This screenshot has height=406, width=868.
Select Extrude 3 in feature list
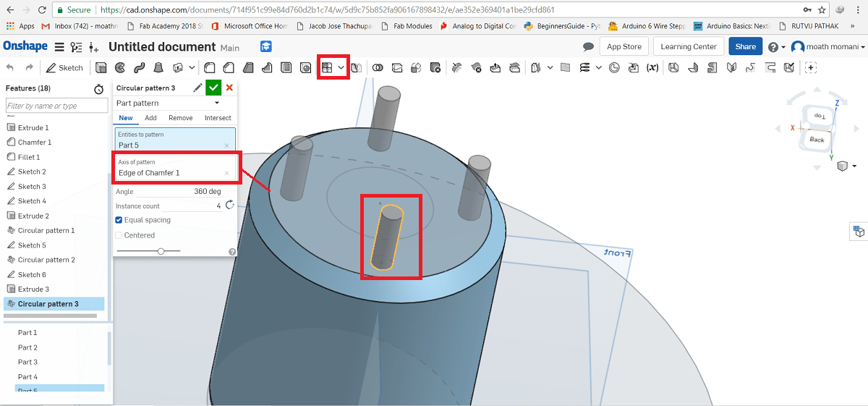click(33, 289)
